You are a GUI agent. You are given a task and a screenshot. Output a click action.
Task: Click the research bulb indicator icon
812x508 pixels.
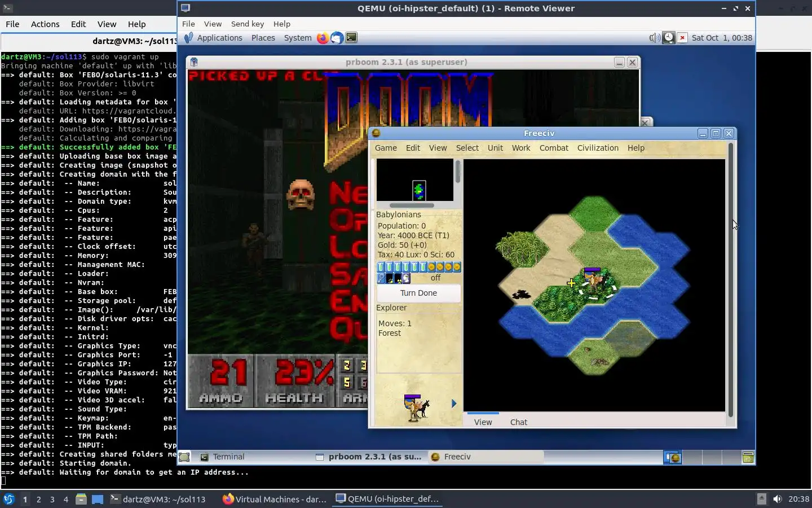pyautogui.click(x=381, y=278)
